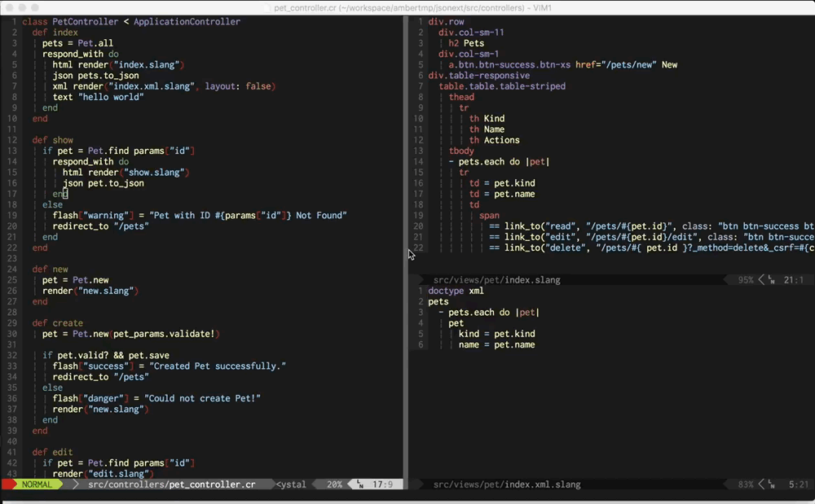The height and width of the screenshot is (504, 815).
Task: Click the 20% scroll position indicator
Action: (334, 484)
